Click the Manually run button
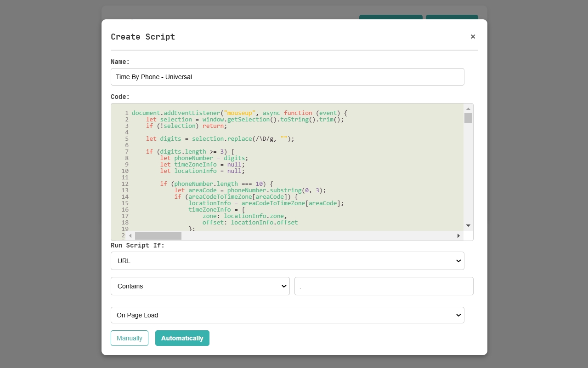Viewport: 588px width, 368px height. coord(129,338)
